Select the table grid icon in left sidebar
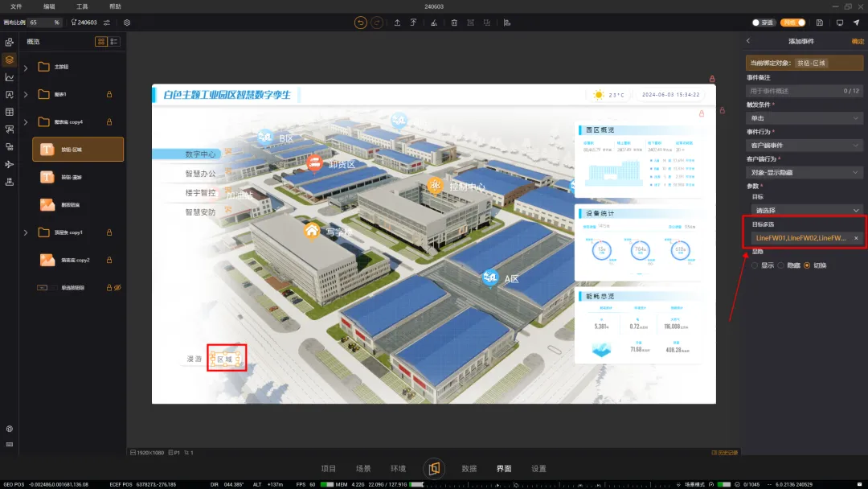The image size is (868, 489). tap(10, 112)
